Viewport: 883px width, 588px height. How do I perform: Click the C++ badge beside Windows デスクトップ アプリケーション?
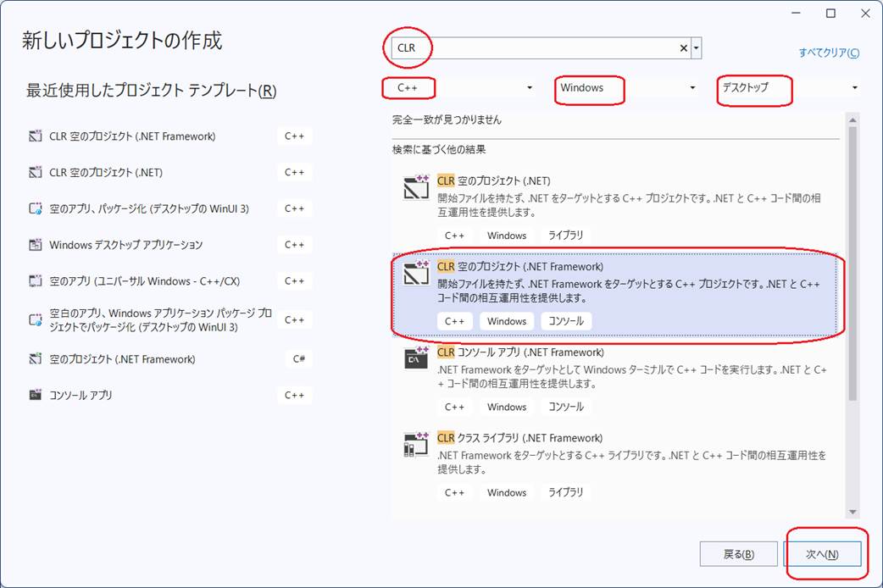[295, 245]
